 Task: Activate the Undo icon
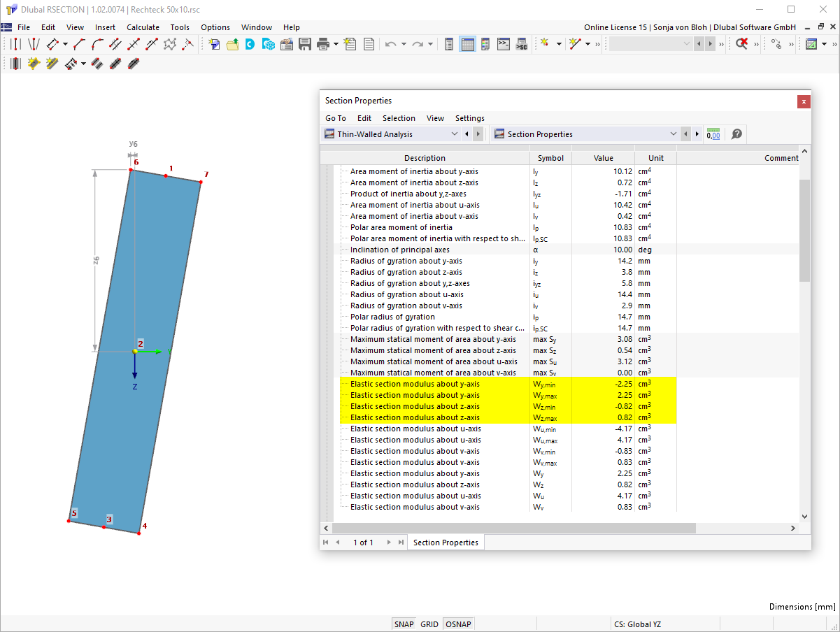coord(390,43)
